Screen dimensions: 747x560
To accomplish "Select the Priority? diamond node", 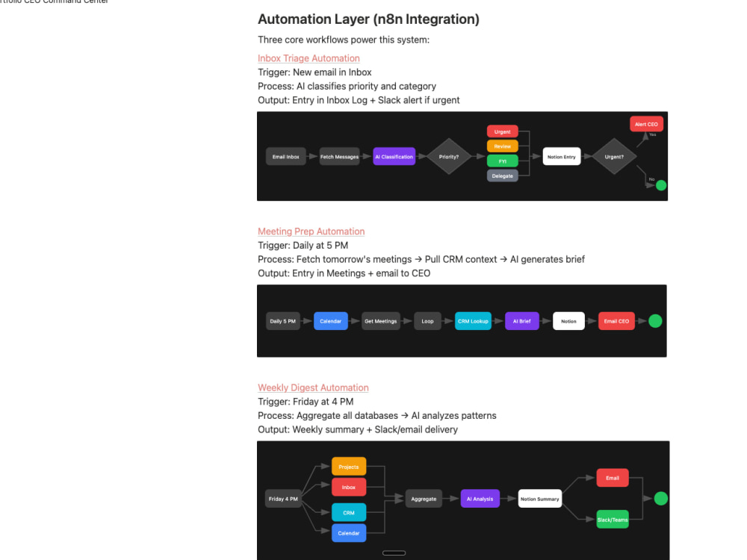I will pos(449,157).
